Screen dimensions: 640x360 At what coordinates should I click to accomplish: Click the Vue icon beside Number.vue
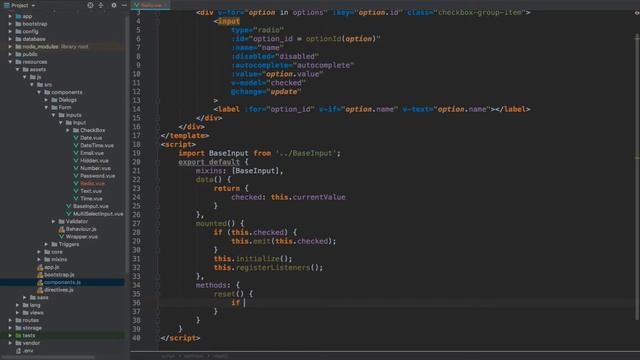click(x=76, y=168)
